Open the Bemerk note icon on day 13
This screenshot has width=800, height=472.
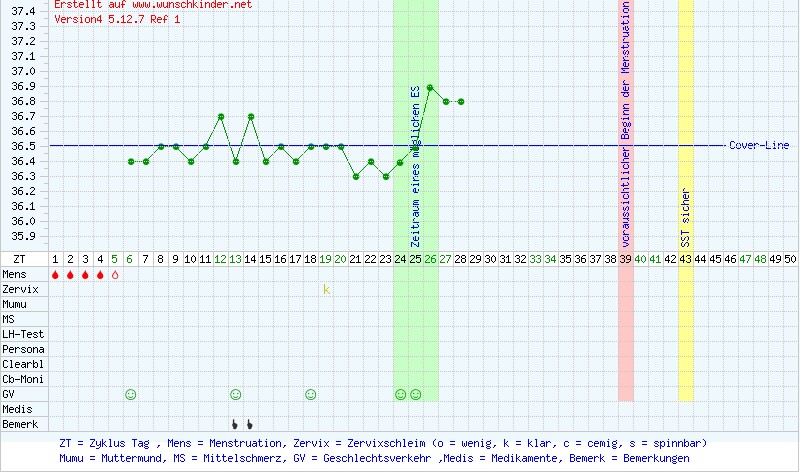point(235,424)
